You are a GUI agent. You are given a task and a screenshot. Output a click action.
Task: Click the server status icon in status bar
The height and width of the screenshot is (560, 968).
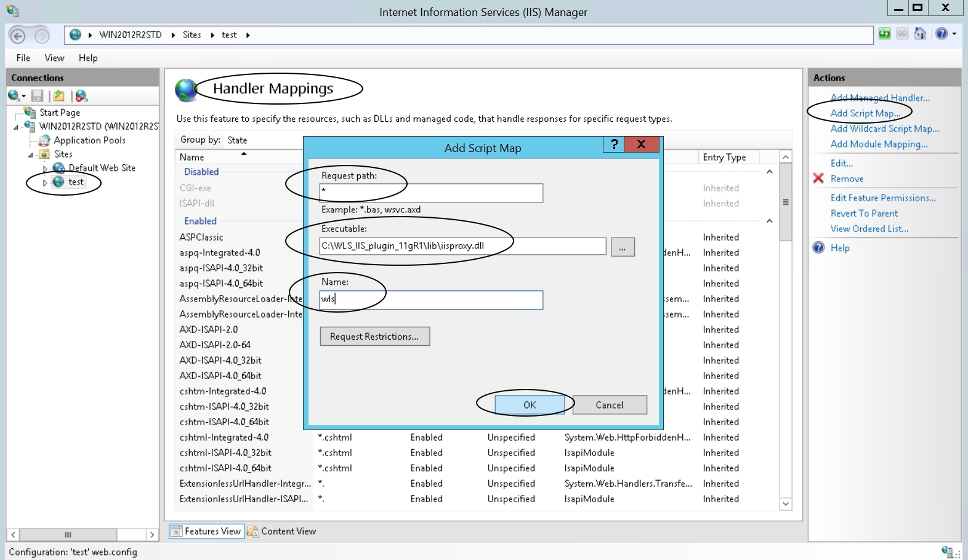[x=948, y=551]
